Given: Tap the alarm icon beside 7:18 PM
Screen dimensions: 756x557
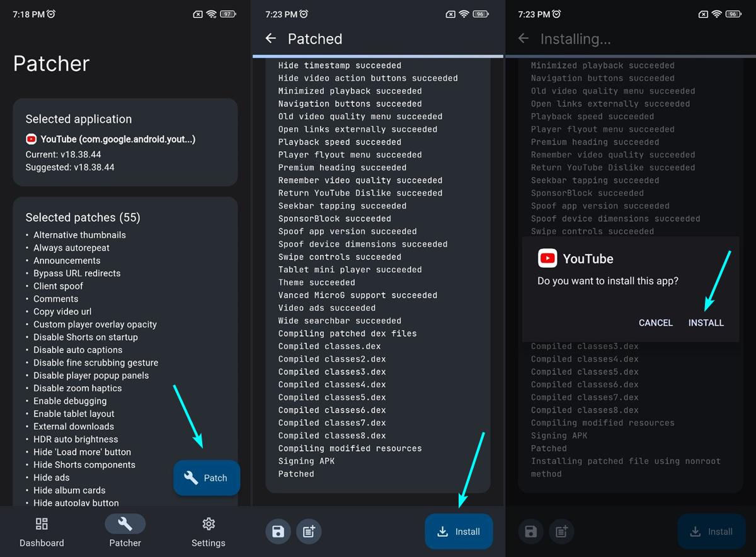Looking at the screenshot, I should coord(51,14).
